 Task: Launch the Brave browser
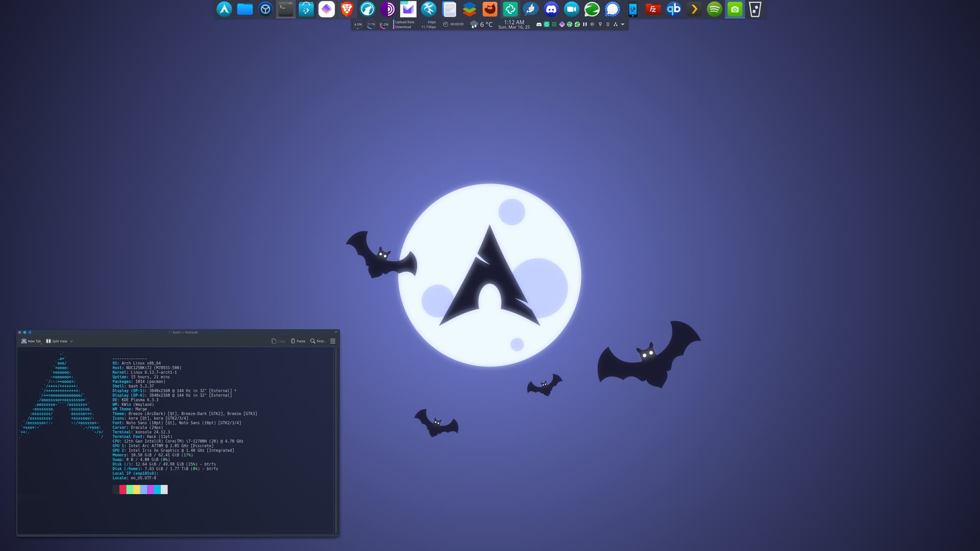[x=347, y=9]
